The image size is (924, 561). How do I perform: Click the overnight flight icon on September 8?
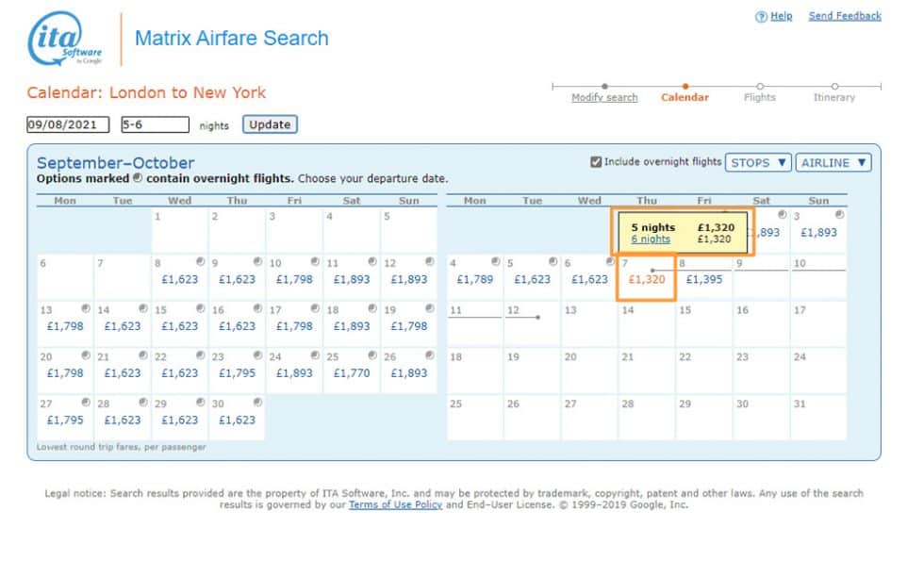click(x=200, y=261)
